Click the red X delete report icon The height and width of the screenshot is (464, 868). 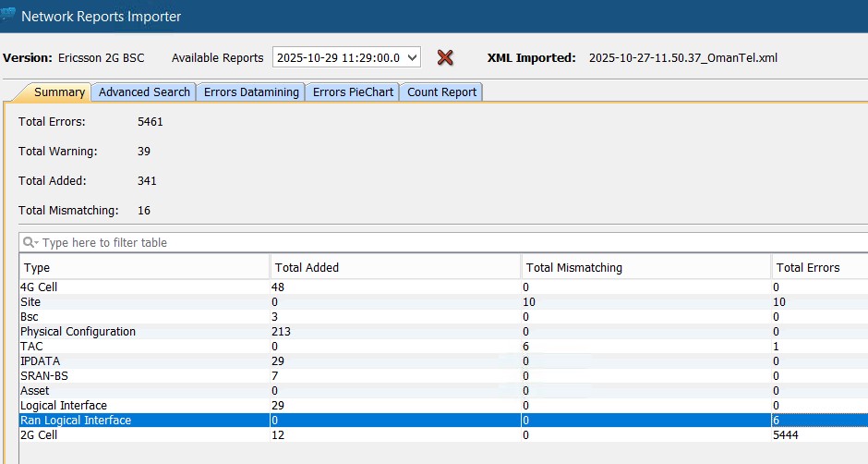(x=445, y=57)
